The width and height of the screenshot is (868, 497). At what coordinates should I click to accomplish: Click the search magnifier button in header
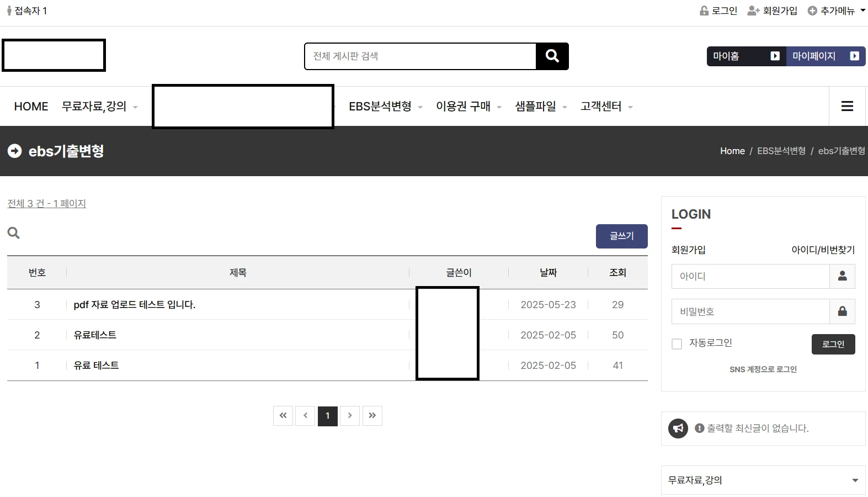(x=552, y=56)
